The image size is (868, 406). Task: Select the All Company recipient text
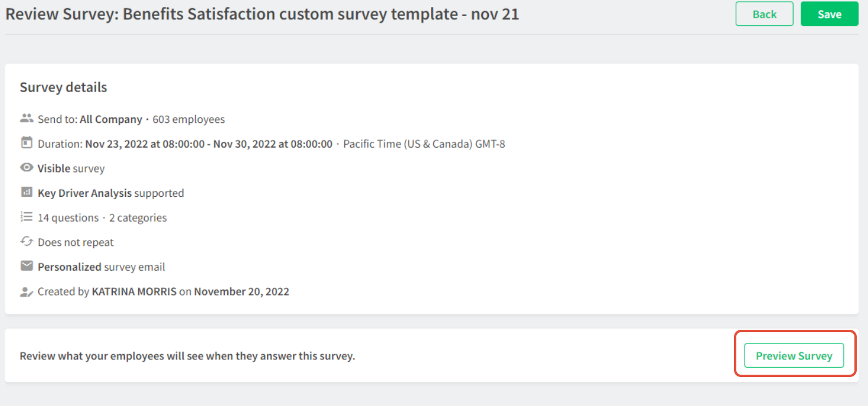point(111,119)
